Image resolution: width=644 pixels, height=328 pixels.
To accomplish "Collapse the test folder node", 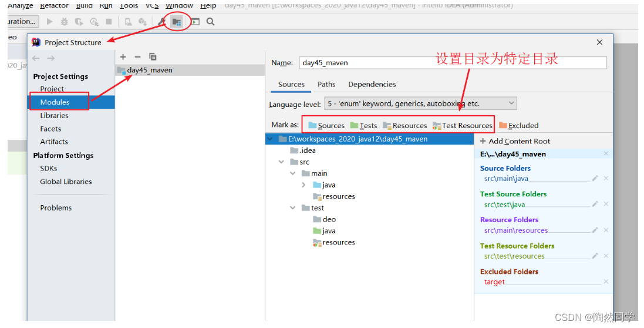I will click(293, 208).
